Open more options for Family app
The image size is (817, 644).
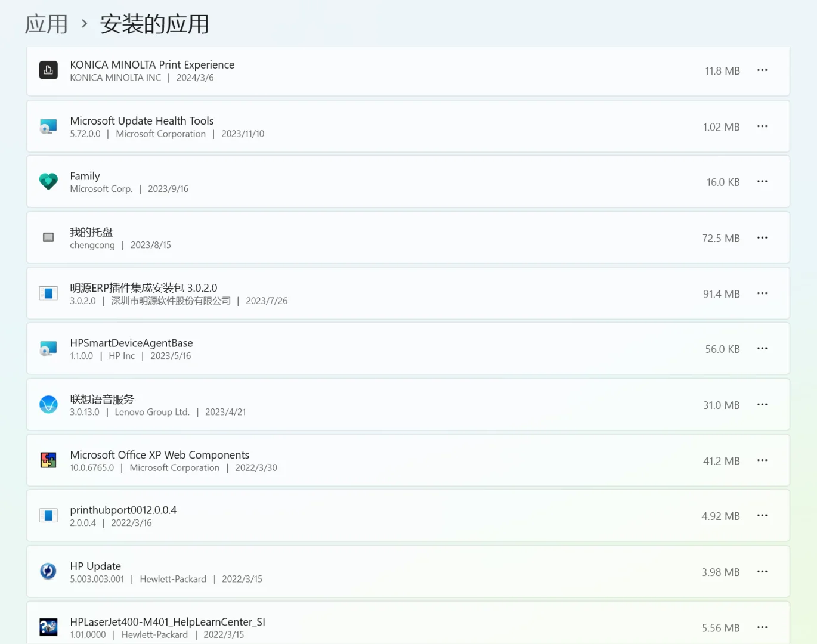click(762, 181)
